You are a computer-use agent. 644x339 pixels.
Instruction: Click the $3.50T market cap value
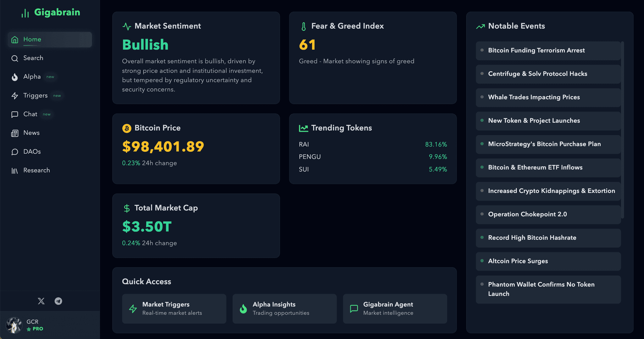pyautogui.click(x=147, y=227)
